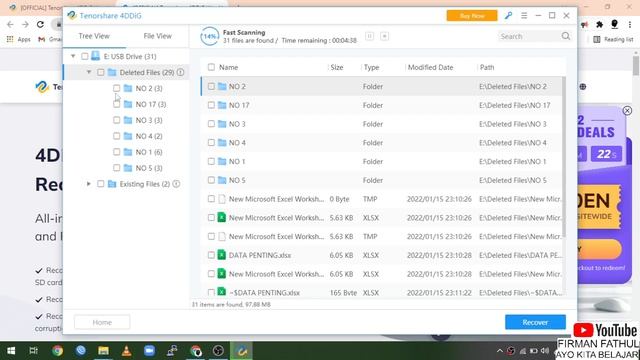Sort by Size column header
This screenshot has width=640, height=360.
coord(337,67)
